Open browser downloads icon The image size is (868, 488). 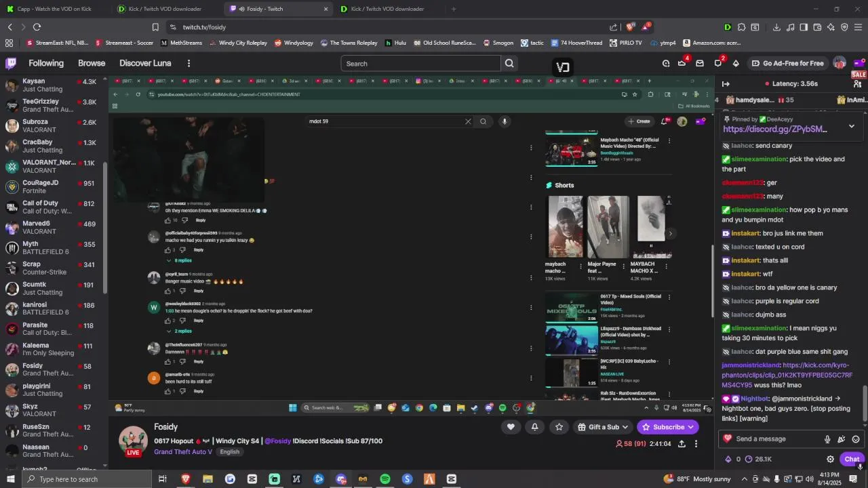click(776, 27)
